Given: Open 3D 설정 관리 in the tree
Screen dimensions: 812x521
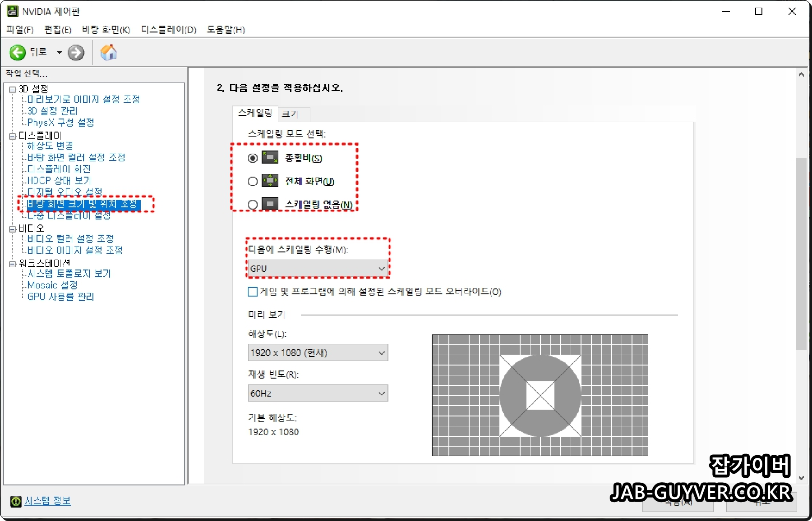Looking at the screenshot, I should pyautogui.click(x=52, y=111).
